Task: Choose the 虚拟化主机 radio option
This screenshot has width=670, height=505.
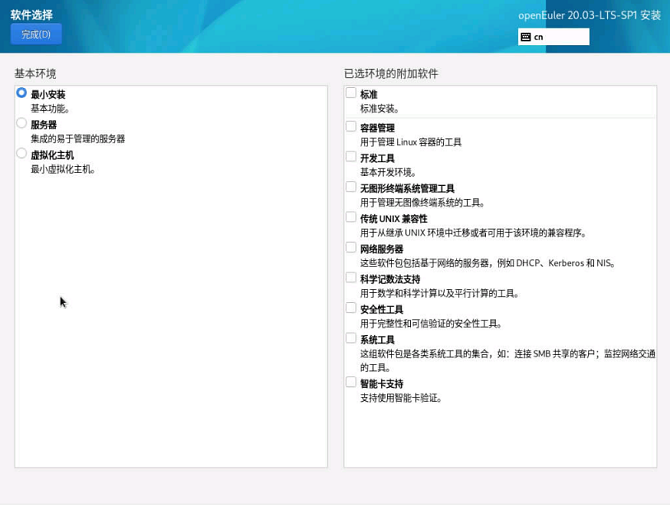Action: point(21,154)
